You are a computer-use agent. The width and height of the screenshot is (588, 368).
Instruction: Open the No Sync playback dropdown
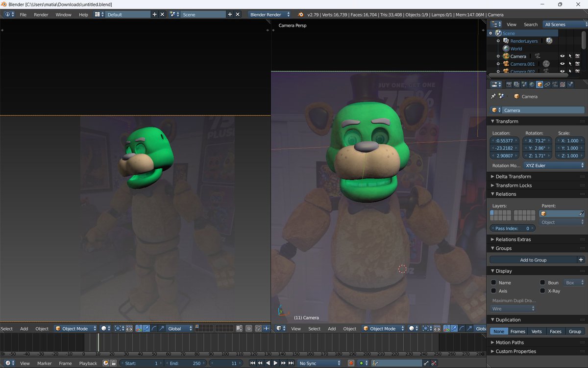[x=319, y=363]
